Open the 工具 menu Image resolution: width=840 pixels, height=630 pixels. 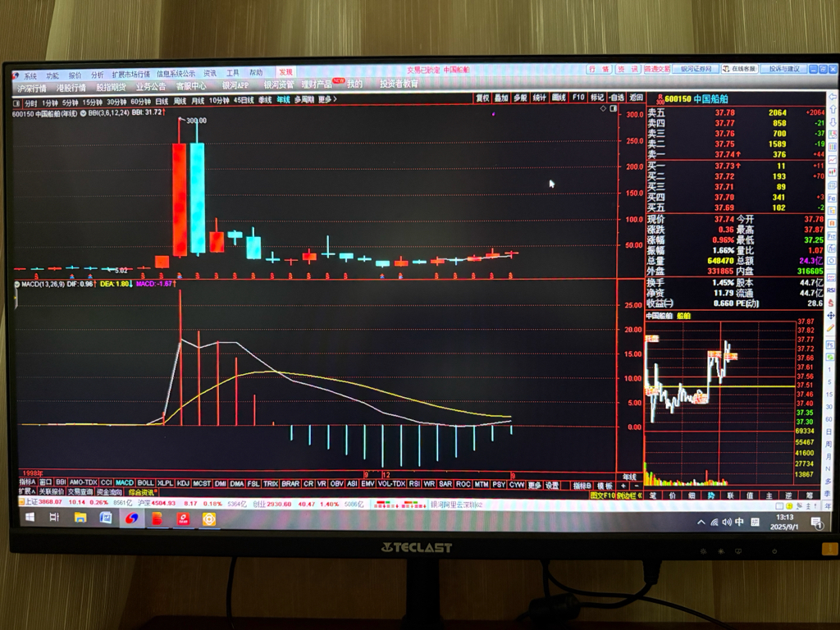click(232, 73)
